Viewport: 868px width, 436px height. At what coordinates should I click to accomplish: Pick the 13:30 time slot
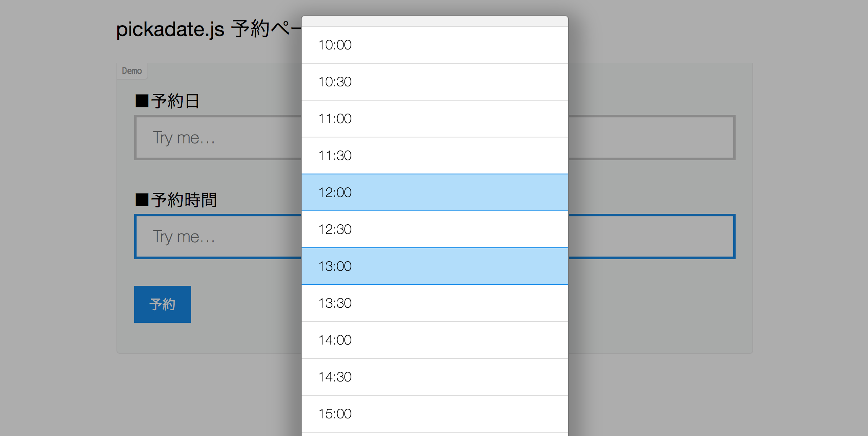tap(434, 303)
